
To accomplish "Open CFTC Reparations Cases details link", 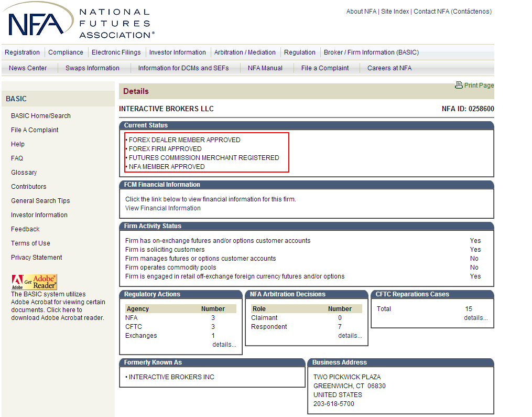I will (476, 318).
